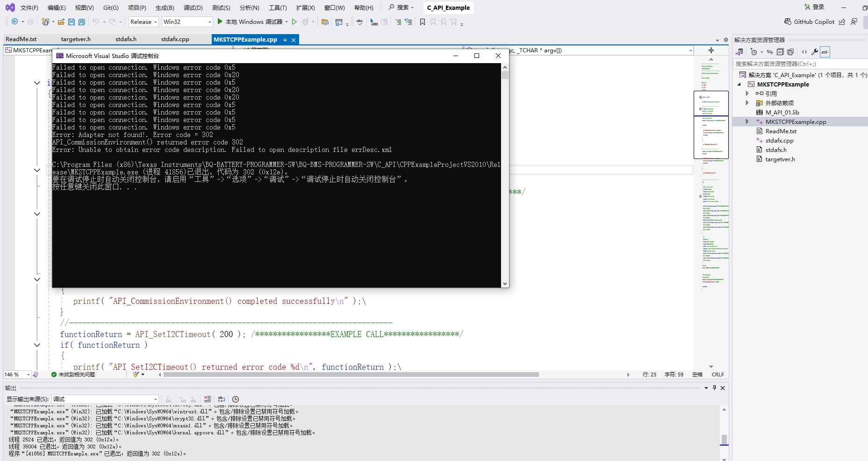Collapse the MKSTCPPExample project node
This screenshot has width=868, height=461.
(739, 85)
